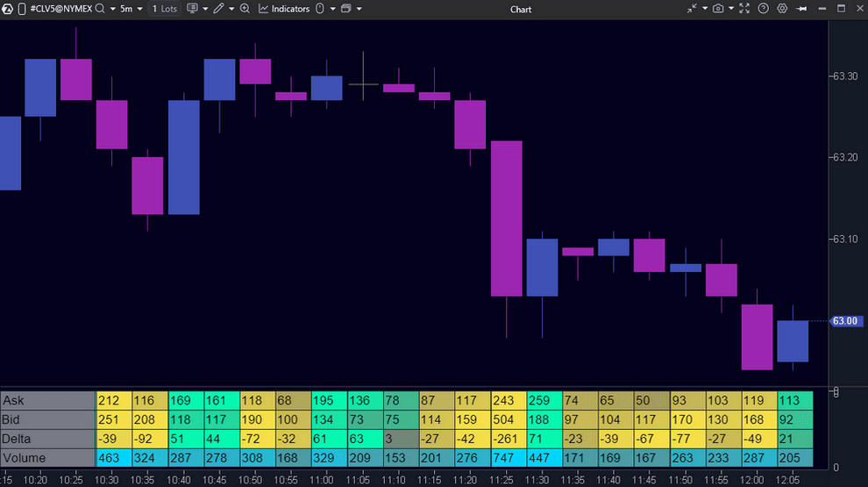Screen dimensions: 868x487
Task: Toggle the pin window icon
Action: [801, 9]
